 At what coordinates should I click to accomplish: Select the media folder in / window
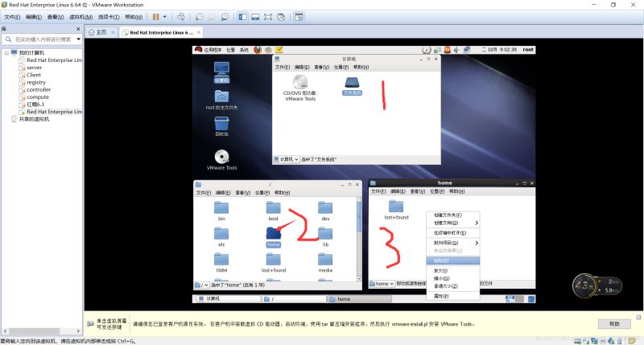[325, 263]
